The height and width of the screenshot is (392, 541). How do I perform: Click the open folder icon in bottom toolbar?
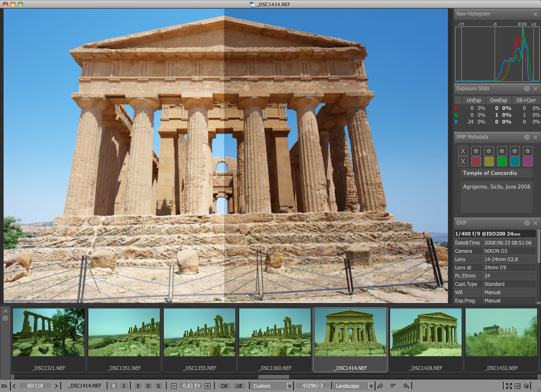point(5,386)
